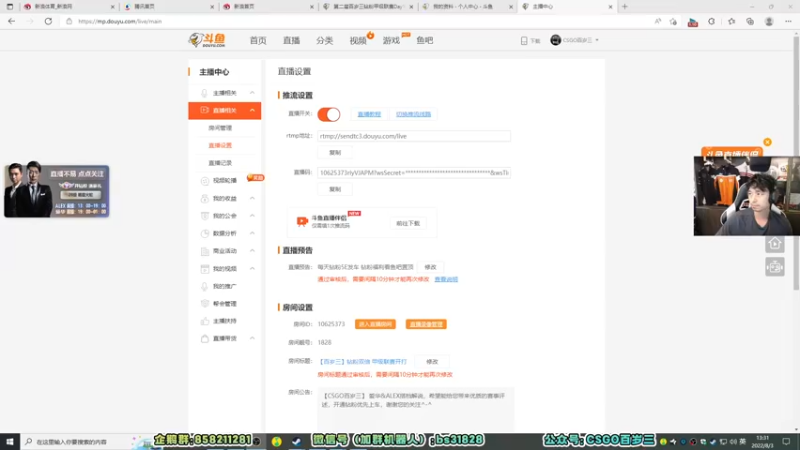Click the shopping bag icon beside 直播带货

[205, 338]
